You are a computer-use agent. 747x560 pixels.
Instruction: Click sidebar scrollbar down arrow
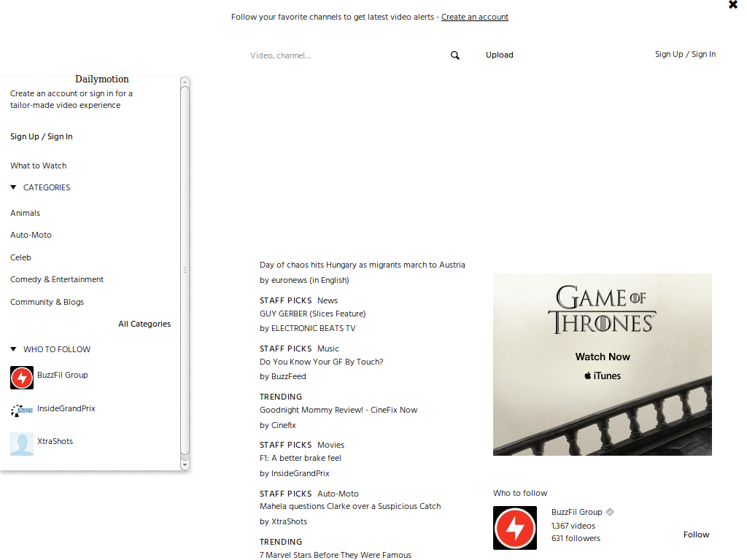click(185, 464)
